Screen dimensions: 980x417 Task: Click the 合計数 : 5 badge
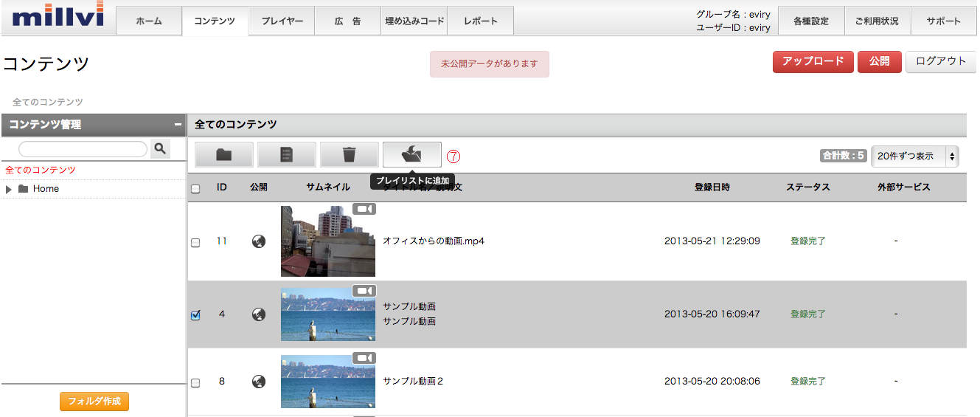tap(843, 156)
